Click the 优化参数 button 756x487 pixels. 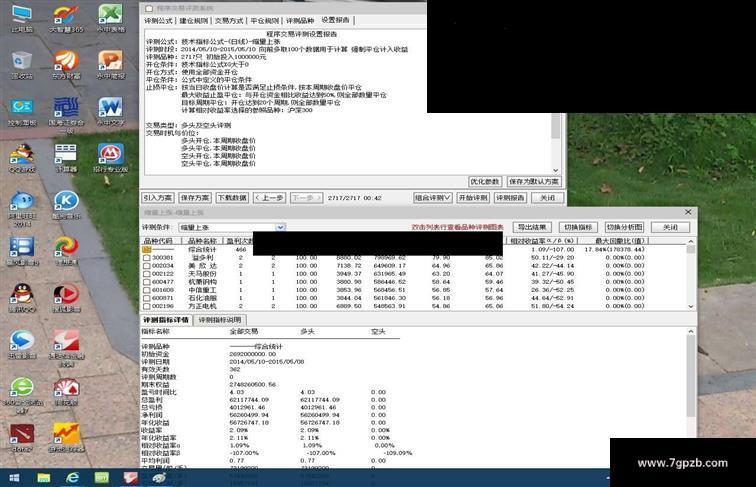coord(485,182)
